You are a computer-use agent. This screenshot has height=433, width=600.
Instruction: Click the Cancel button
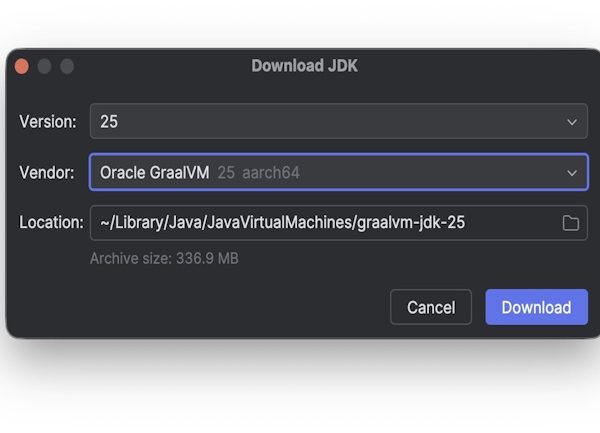tap(431, 307)
